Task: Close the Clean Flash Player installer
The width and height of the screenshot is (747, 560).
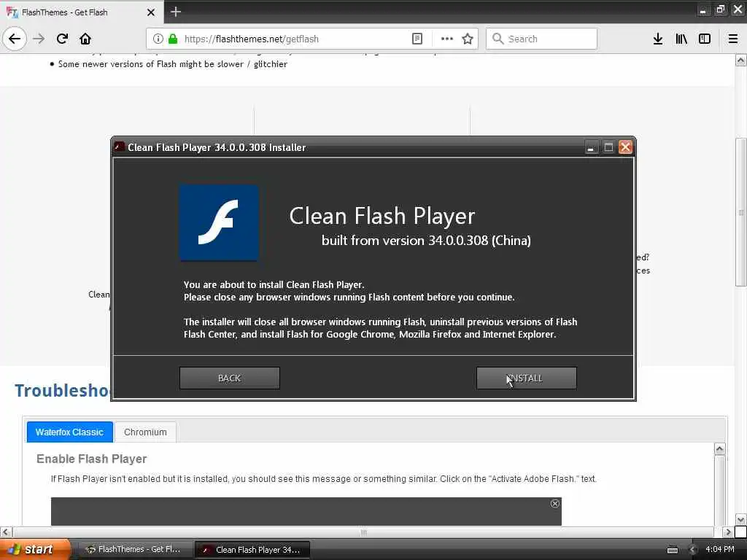Action: [x=625, y=147]
